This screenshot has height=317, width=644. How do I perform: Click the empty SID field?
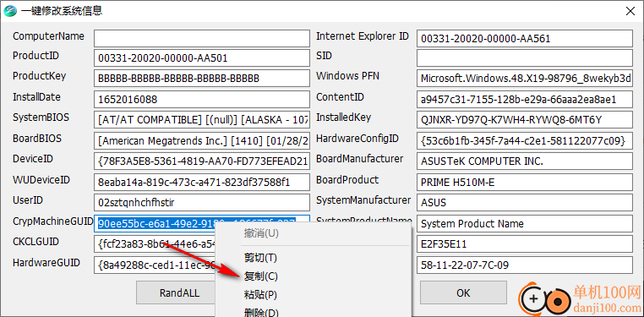click(525, 57)
